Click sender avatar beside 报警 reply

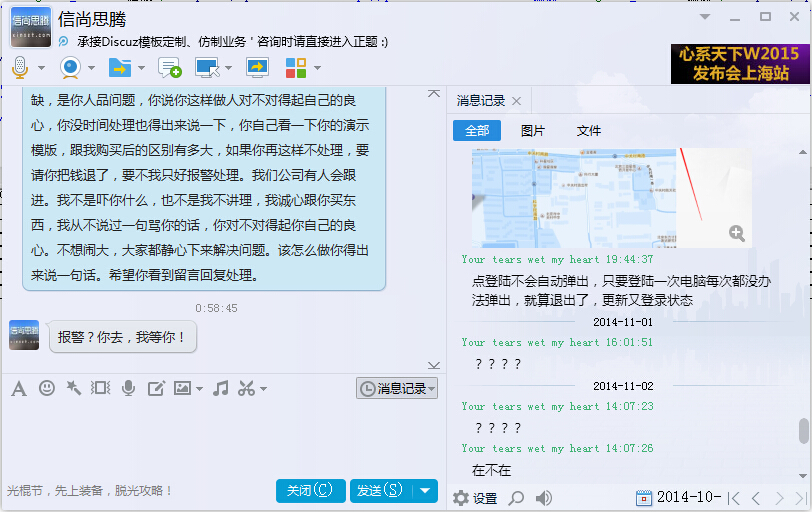[24, 335]
